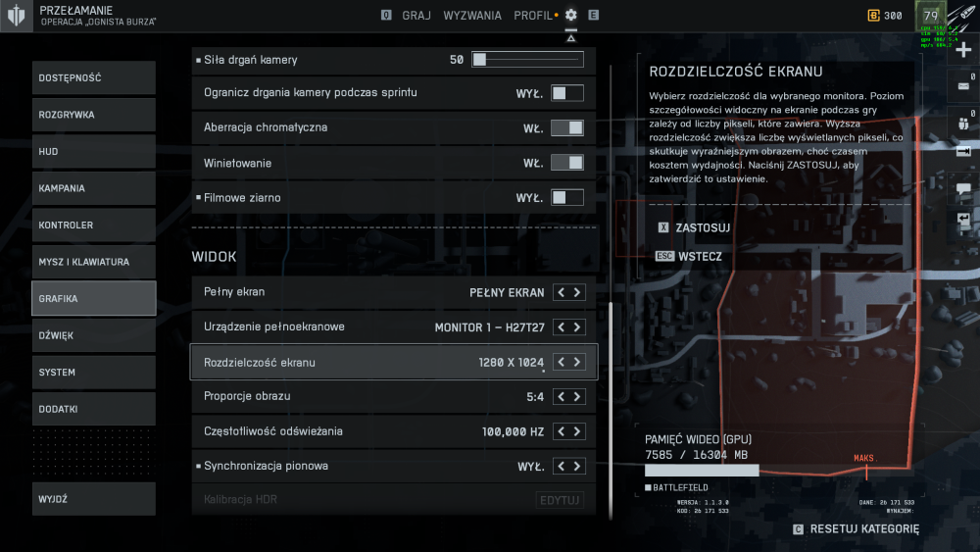Select ROZGRYWKA settings category
The image size is (980, 552).
(94, 115)
